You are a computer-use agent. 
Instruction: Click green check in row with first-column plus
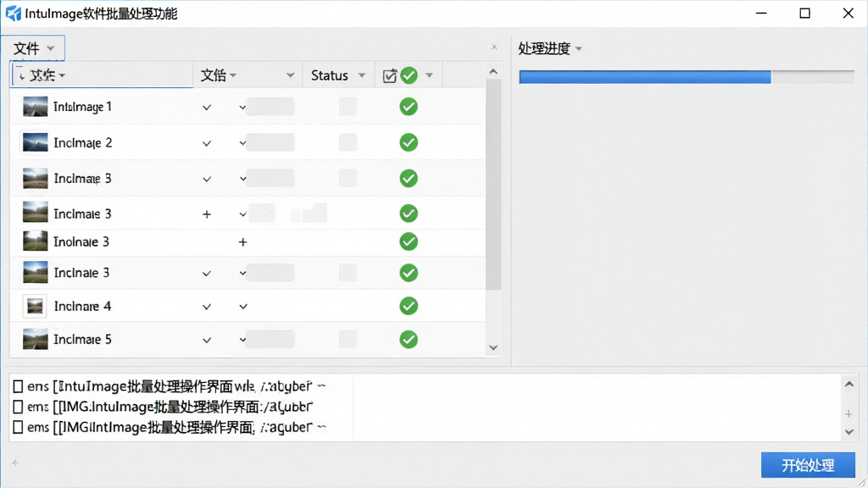click(x=409, y=213)
